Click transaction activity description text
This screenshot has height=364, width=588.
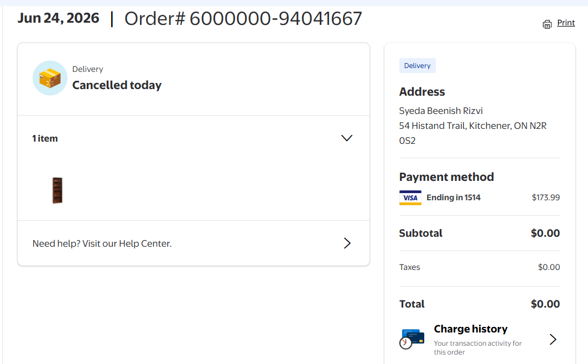478,347
